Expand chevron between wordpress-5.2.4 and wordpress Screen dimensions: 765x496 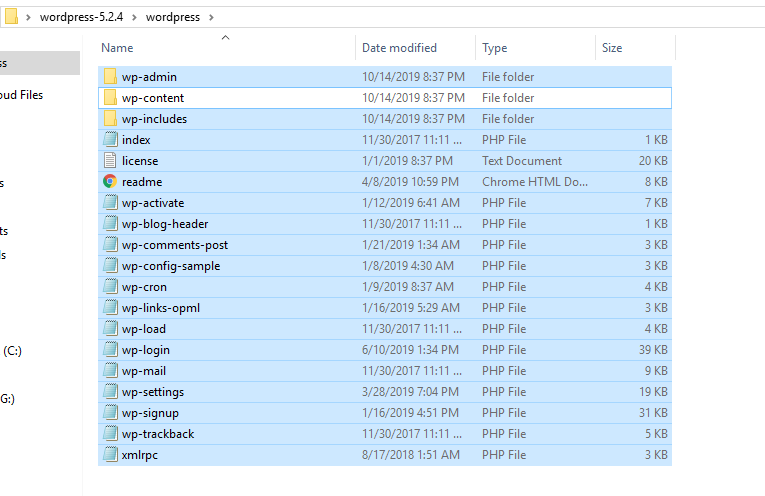[x=135, y=17]
